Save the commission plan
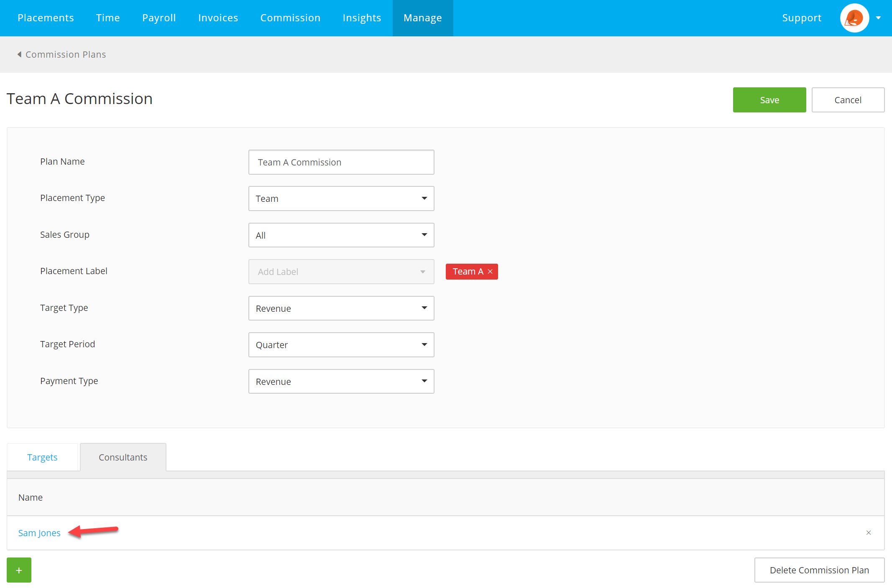The width and height of the screenshot is (892, 588). click(769, 100)
